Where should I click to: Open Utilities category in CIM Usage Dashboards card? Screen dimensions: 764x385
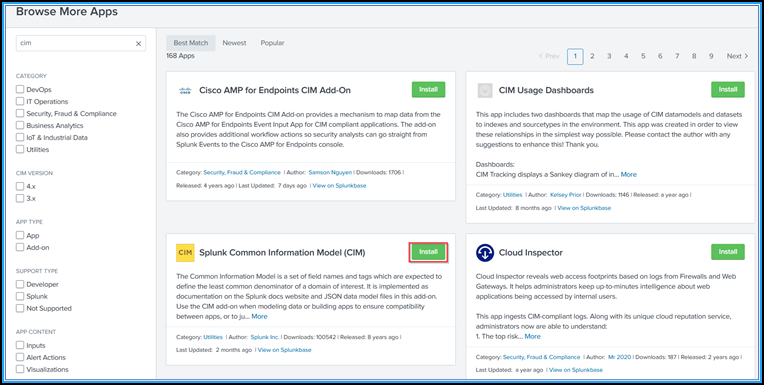coord(512,195)
